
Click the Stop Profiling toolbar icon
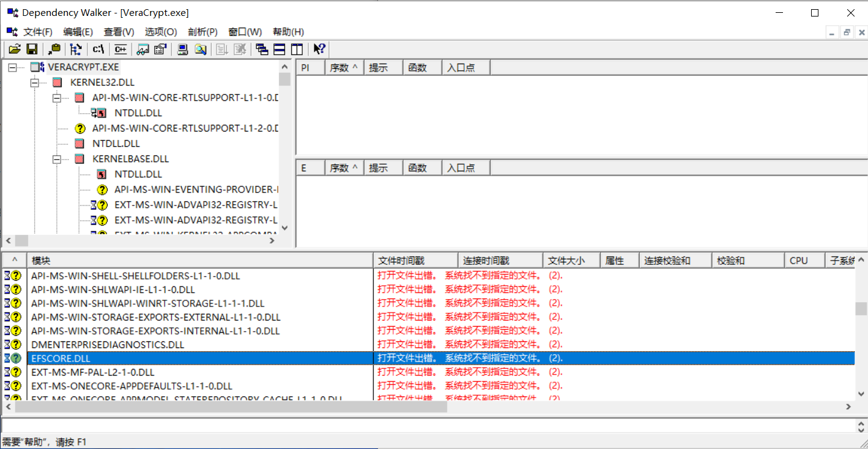click(240, 50)
